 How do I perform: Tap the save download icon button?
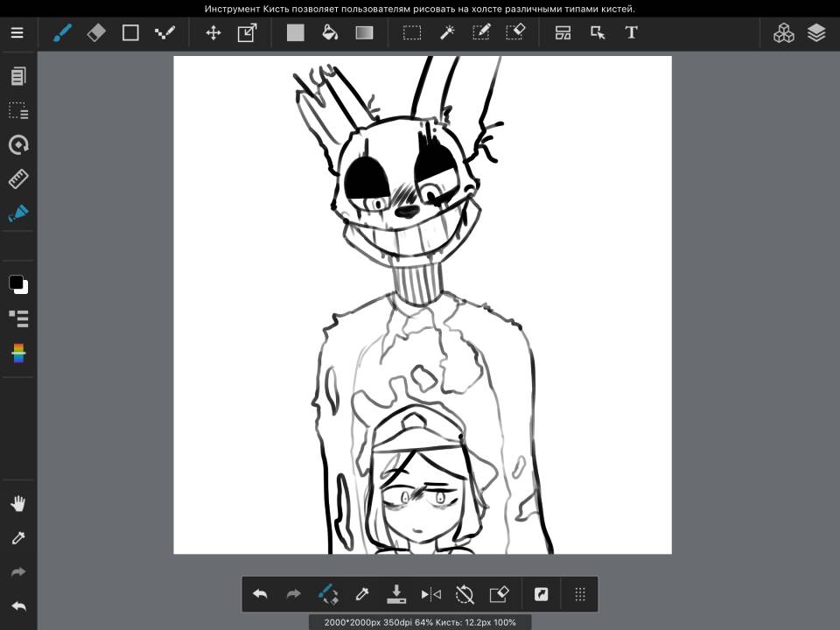coord(395,594)
